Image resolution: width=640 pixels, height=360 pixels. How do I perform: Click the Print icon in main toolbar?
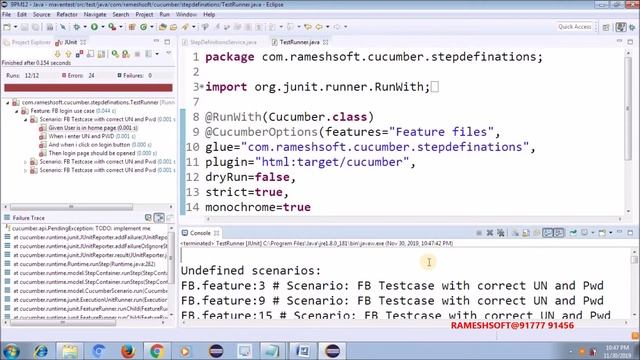49,27
